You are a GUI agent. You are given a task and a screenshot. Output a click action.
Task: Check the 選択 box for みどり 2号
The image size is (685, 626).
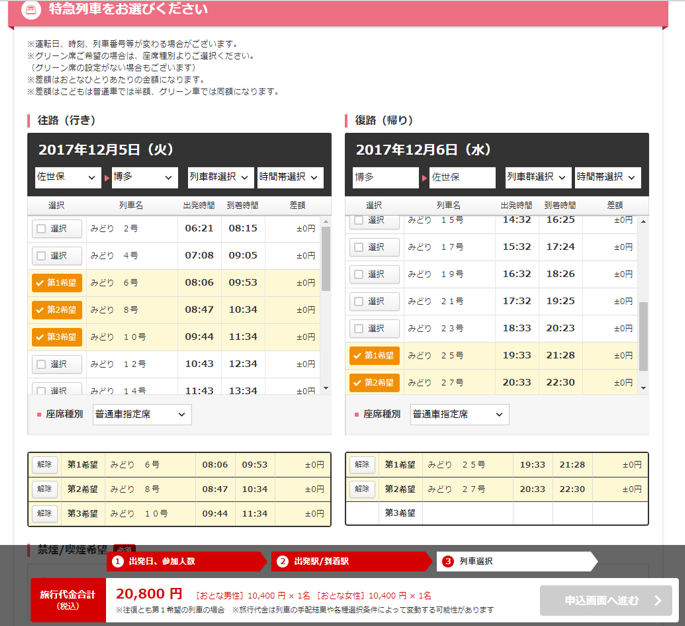click(57, 228)
